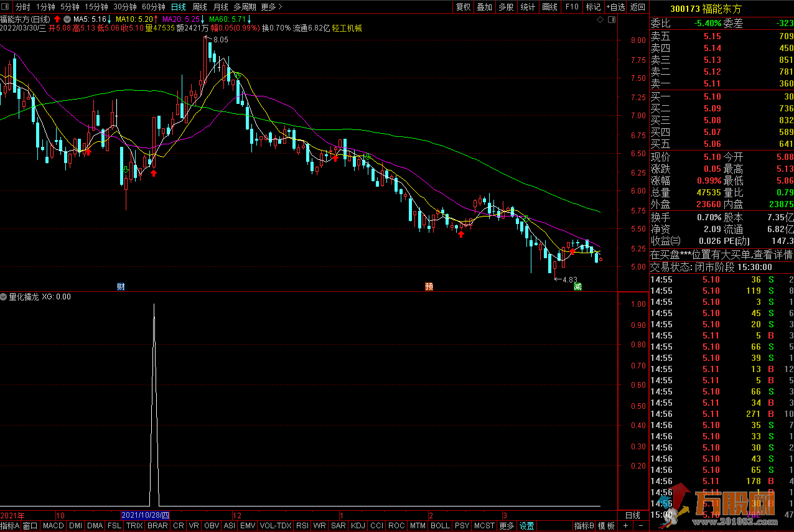Switch indicator to MTM

[x=418, y=526]
